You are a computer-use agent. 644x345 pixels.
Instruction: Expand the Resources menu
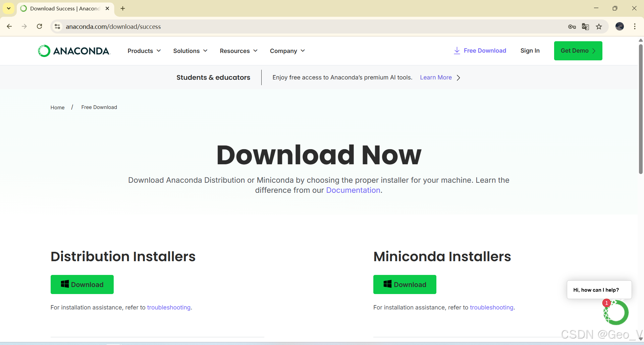coord(238,51)
